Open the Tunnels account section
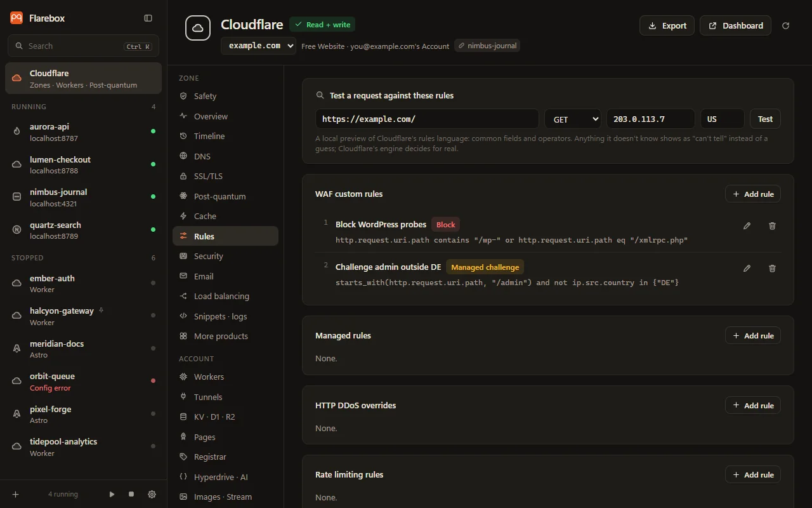 click(225, 397)
